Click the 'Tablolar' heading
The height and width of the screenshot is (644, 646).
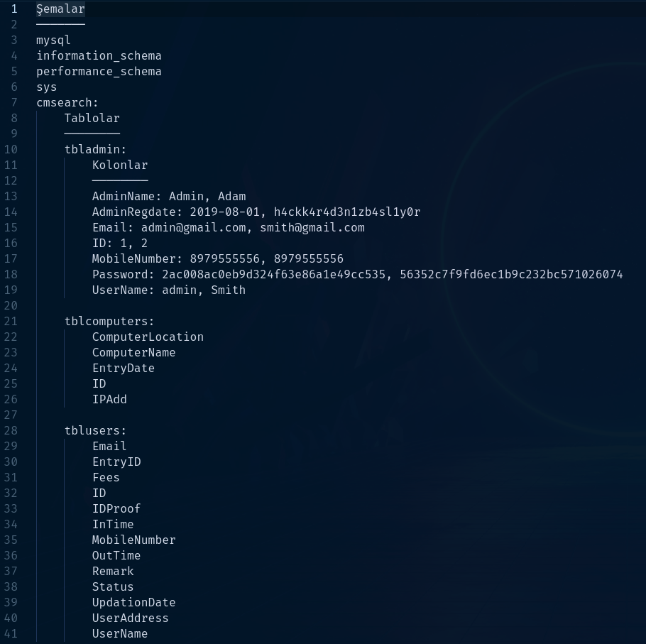click(x=92, y=119)
